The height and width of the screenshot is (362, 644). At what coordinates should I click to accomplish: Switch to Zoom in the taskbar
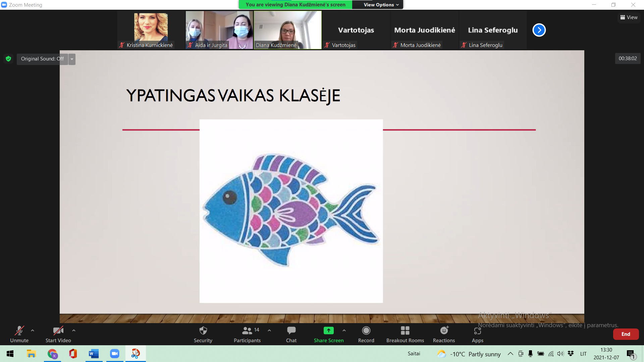(115, 354)
